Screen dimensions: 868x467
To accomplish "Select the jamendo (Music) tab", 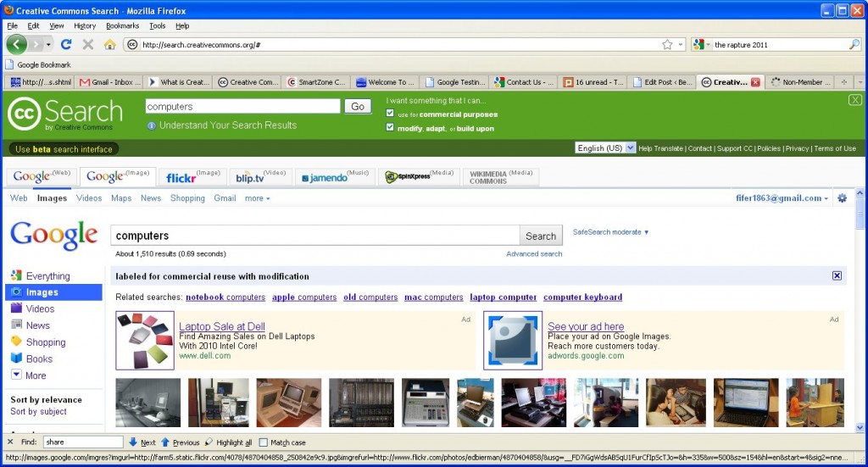I will [335, 176].
